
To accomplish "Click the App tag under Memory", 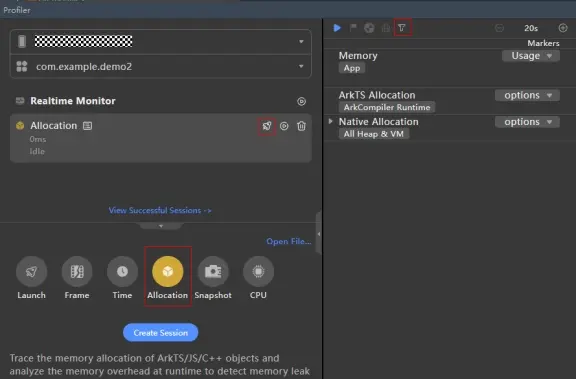I will click(x=352, y=68).
